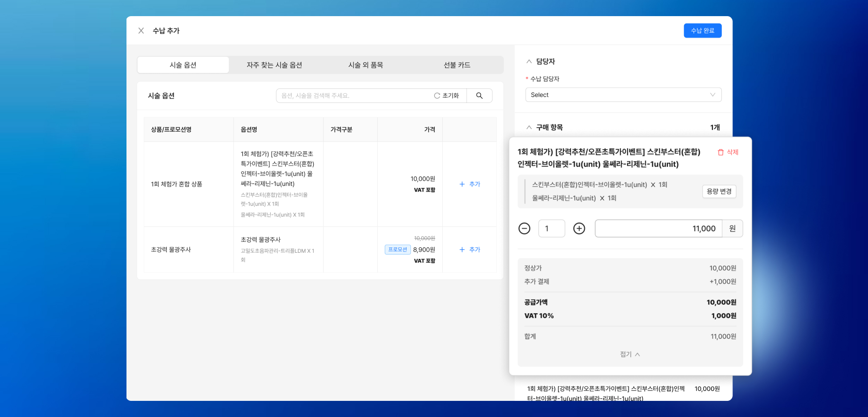Image resolution: width=868 pixels, height=417 pixels.
Task: Increase quantity with plus icon
Action: [579, 228]
